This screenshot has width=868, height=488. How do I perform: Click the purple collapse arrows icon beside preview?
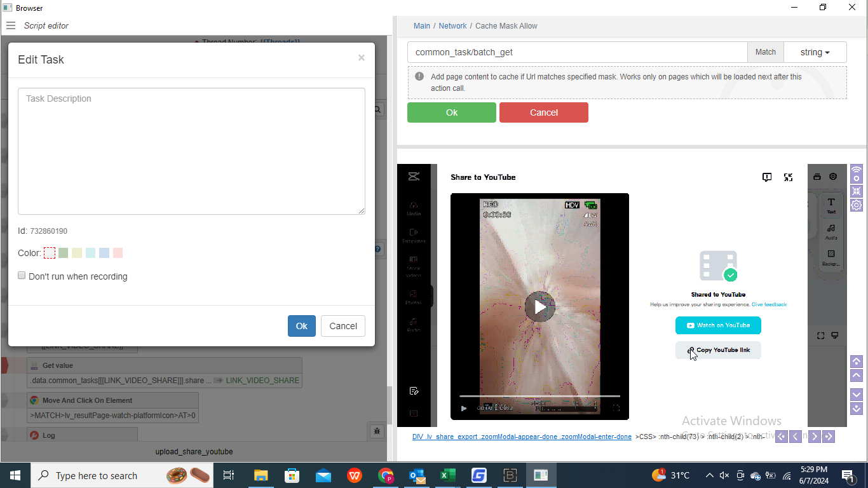856,191
